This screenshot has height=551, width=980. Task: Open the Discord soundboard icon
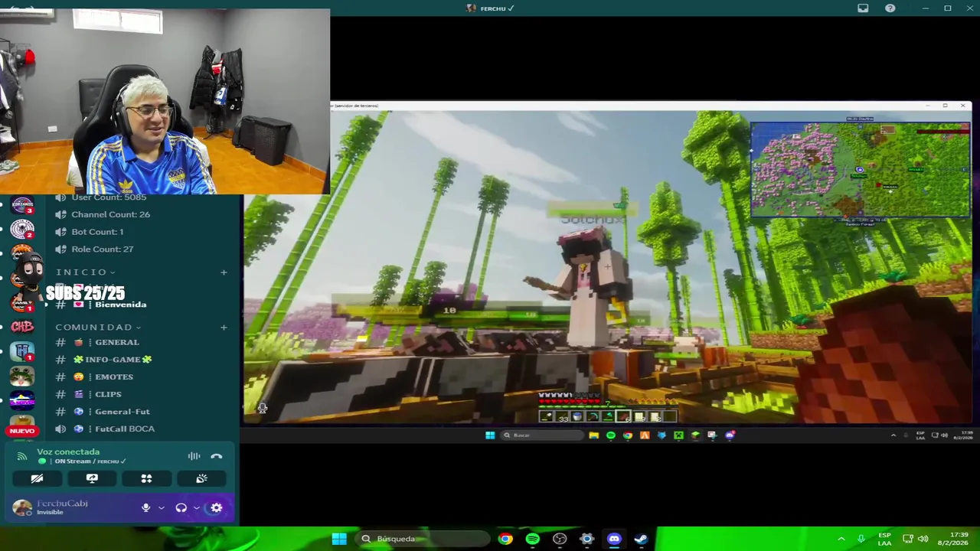coord(201,478)
